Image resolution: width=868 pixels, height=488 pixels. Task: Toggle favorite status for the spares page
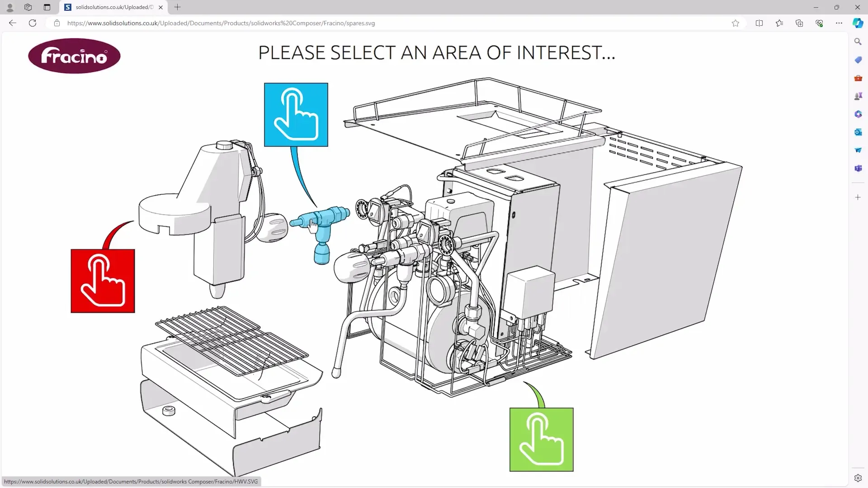[x=736, y=23]
